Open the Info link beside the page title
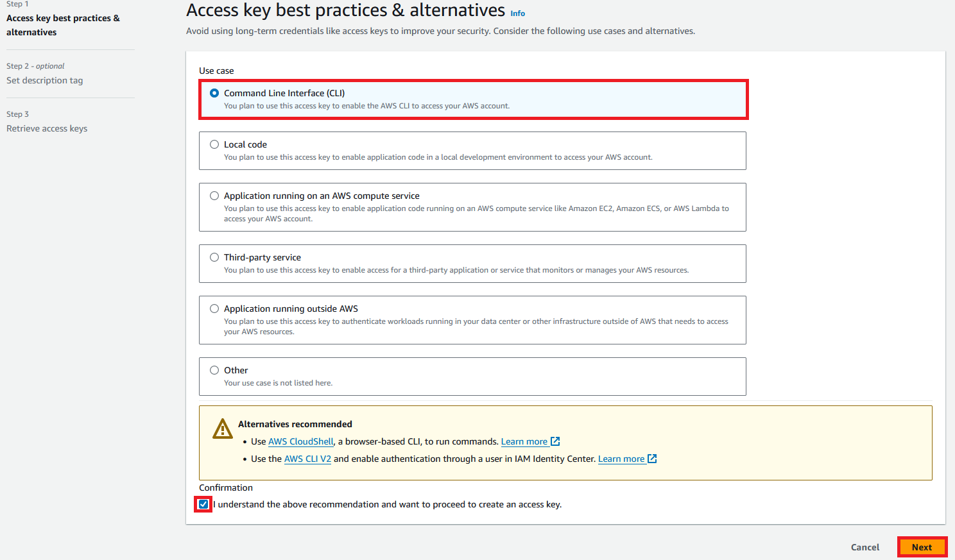Image resolution: width=955 pixels, height=560 pixels. click(517, 13)
